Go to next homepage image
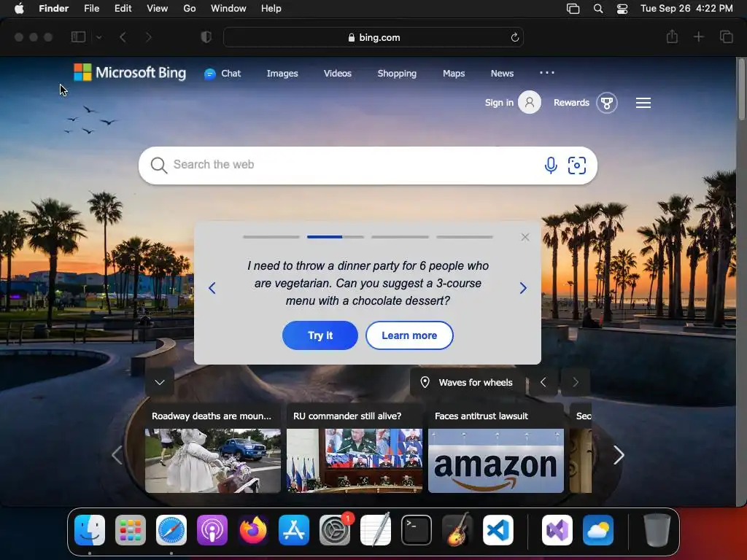The width and height of the screenshot is (747, 560). tap(576, 382)
